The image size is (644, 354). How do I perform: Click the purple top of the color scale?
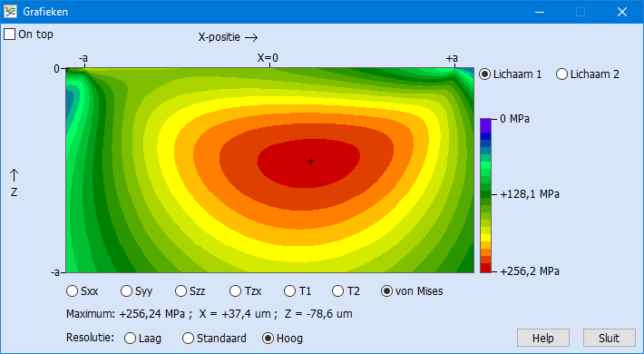tap(486, 125)
